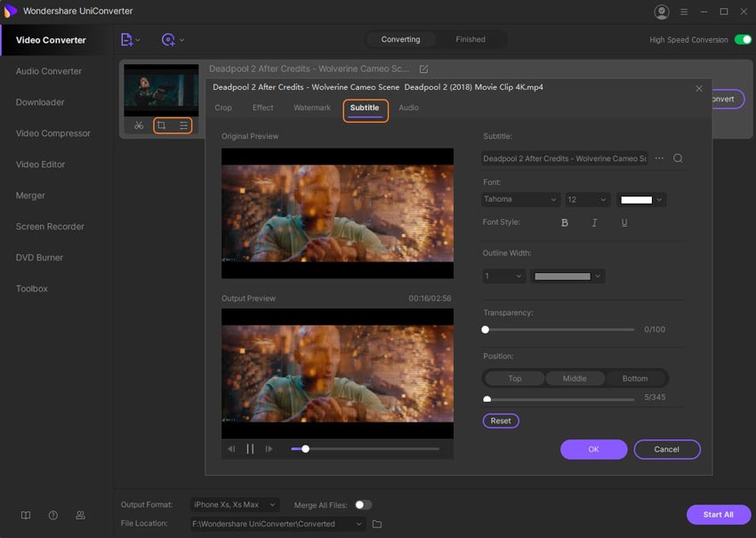Open the Output Format iPhone Xs dropdown

click(235, 505)
